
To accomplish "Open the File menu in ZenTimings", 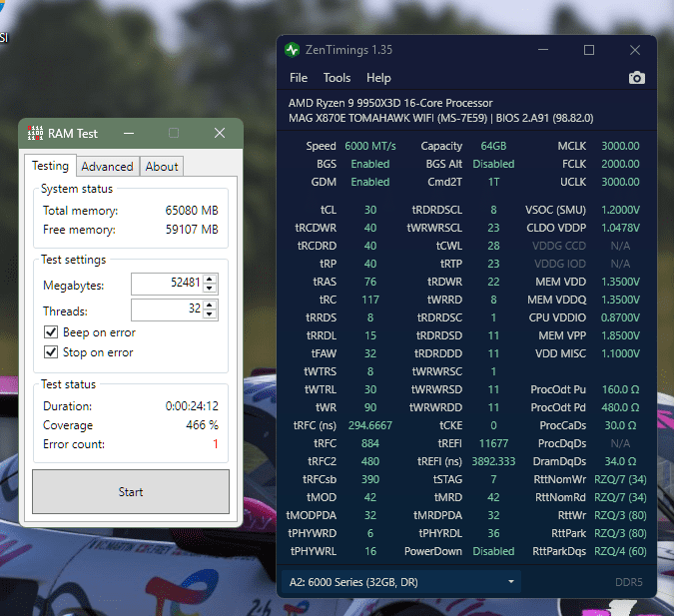I will pos(299,78).
